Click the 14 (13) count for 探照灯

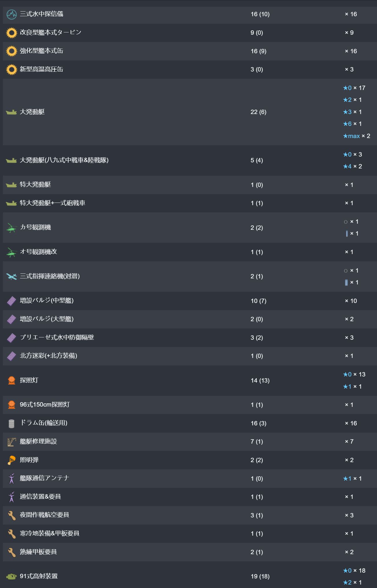coord(260,381)
